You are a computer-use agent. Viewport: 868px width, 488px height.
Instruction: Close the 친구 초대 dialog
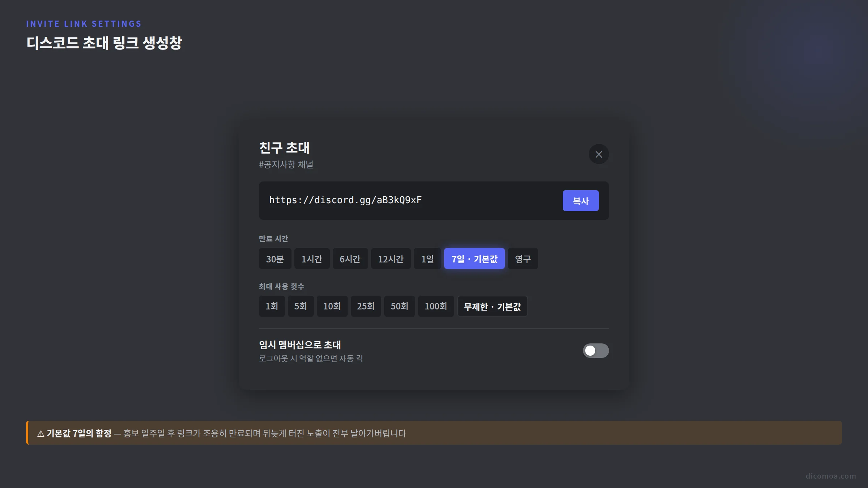click(599, 154)
